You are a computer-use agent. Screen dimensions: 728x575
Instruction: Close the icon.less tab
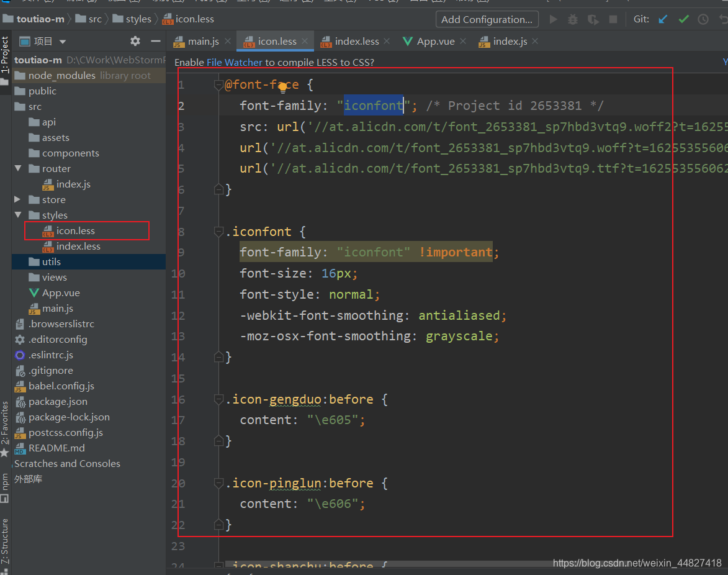[305, 42]
